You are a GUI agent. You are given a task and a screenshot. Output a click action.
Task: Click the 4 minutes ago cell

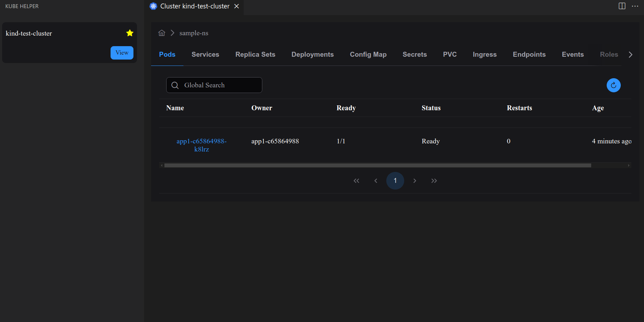(612, 141)
